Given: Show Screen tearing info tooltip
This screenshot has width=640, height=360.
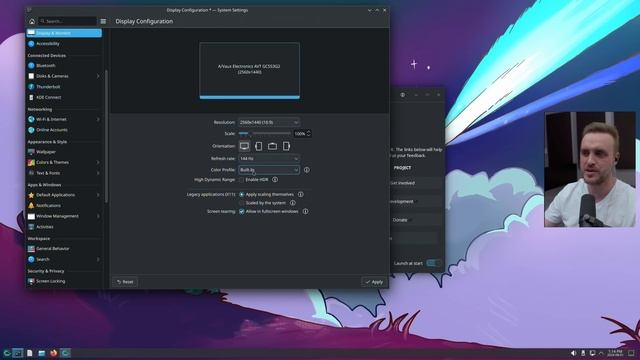Looking at the screenshot, I should 305,211.
